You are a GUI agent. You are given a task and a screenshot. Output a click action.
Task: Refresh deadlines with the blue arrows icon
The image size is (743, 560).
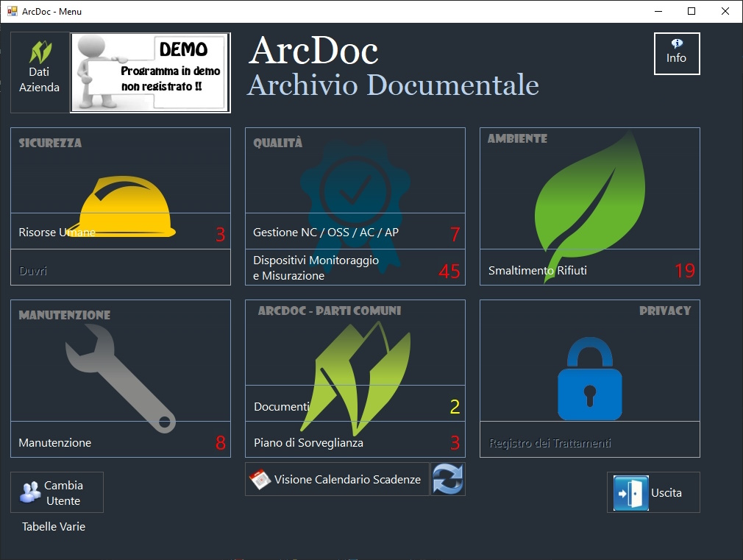click(x=448, y=479)
